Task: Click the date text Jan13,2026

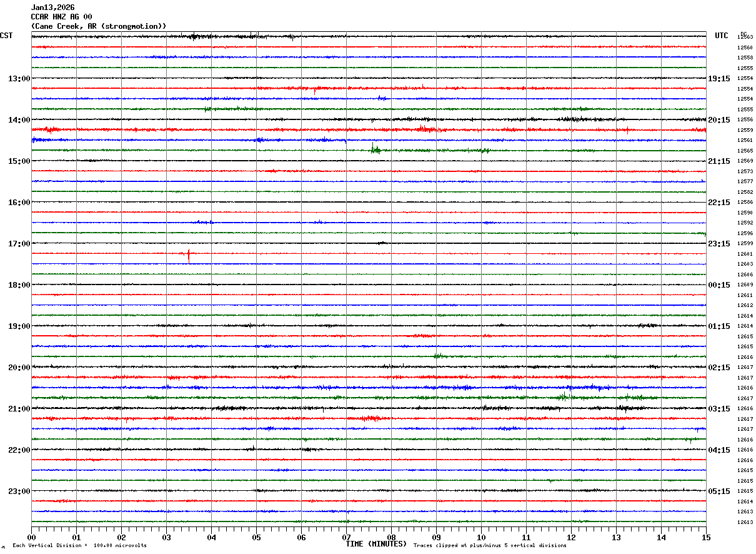Action: tap(52, 8)
